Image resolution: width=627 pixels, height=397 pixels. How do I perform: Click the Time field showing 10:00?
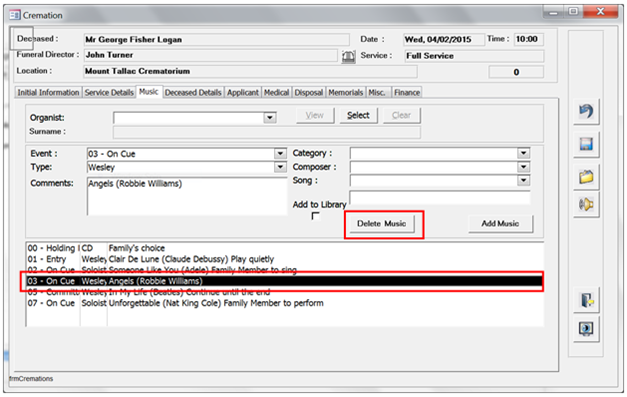point(528,39)
